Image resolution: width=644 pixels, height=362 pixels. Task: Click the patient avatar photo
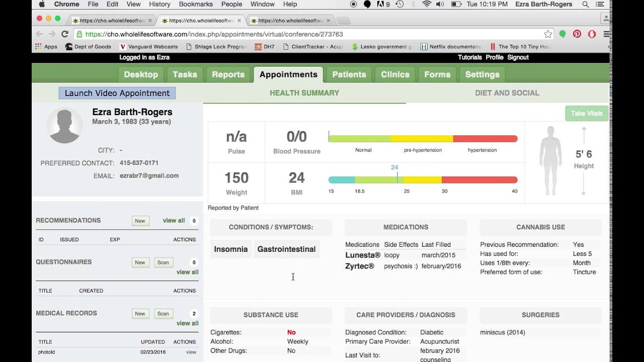coord(64,126)
